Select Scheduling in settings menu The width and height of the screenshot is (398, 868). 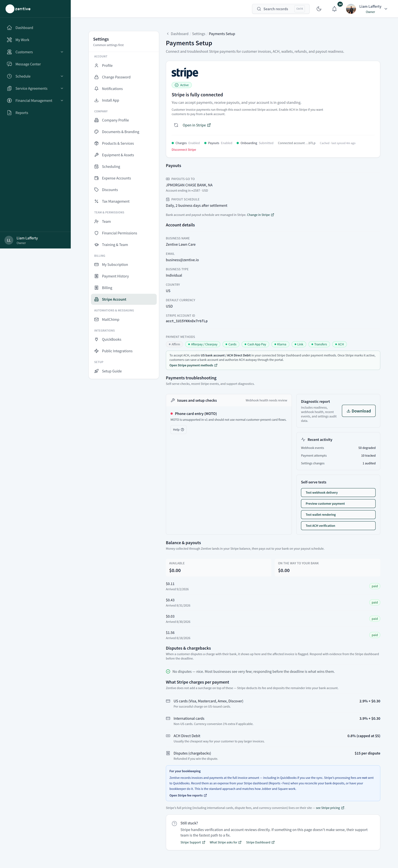click(124, 166)
